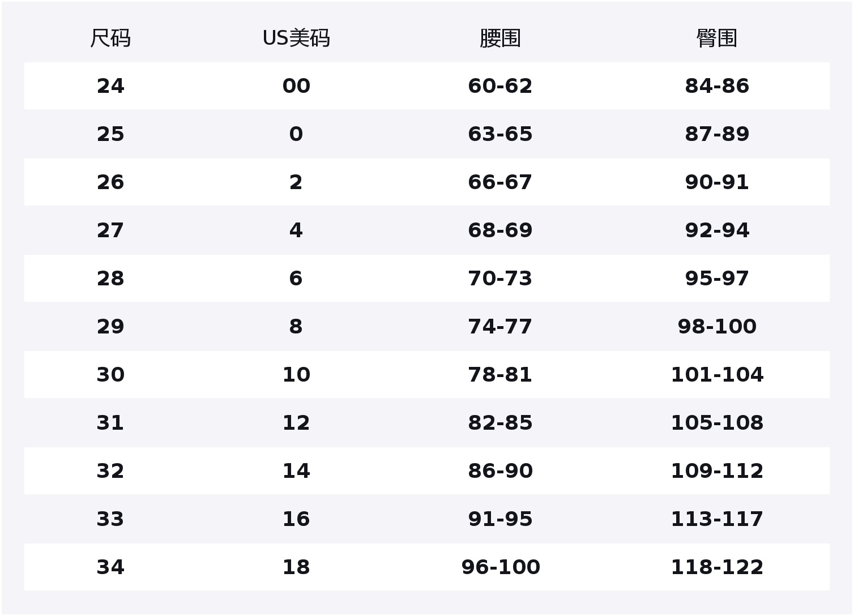Screen dimensions: 854x616
Task: Click US size 12 cell
Action: [x=296, y=423]
